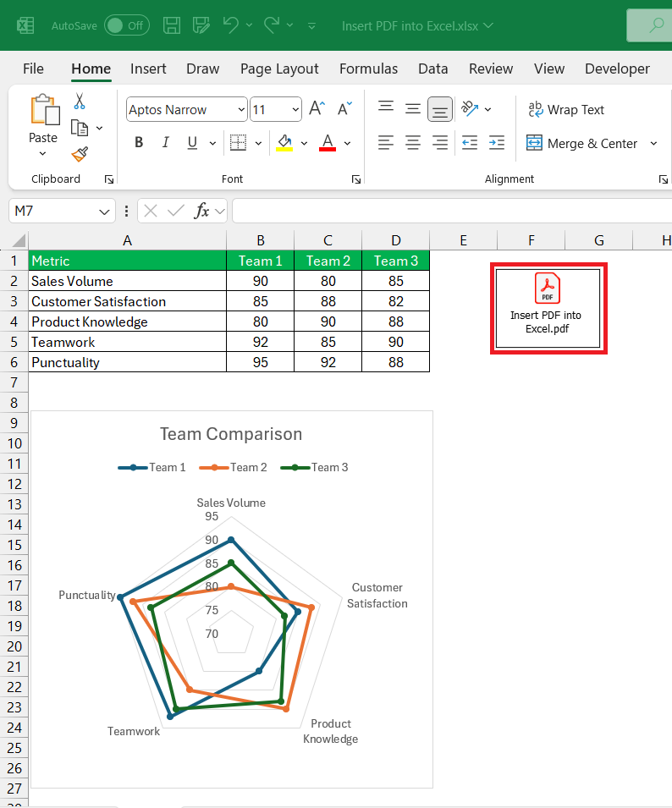Image resolution: width=672 pixels, height=808 pixels.
Task: Click Bottom Align icon
Action: click(x=439, y=109)
